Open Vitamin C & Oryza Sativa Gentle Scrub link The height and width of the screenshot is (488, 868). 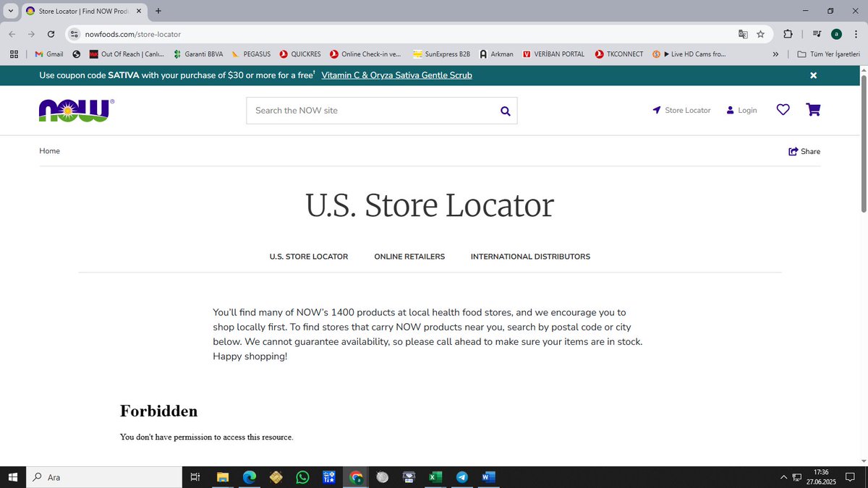pyautogui.click(x=396, y=75)
